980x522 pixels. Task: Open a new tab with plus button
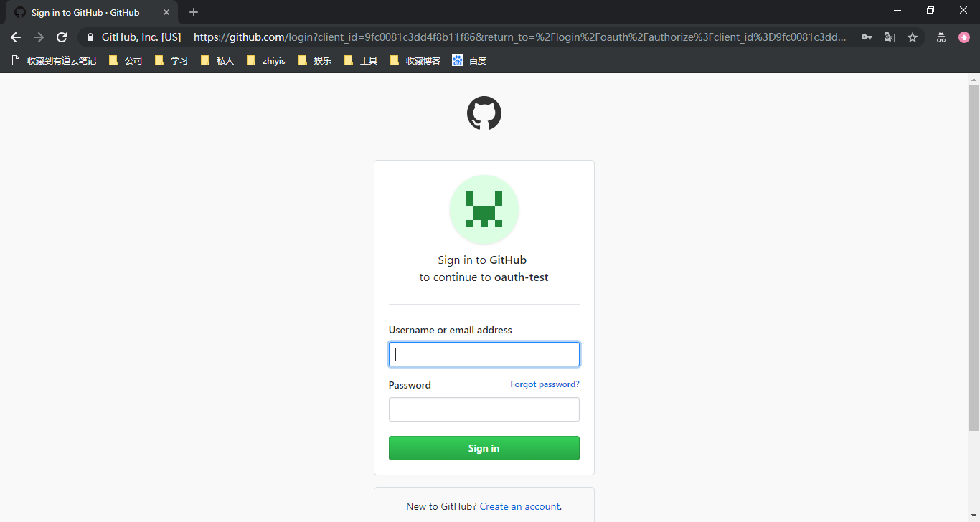(x=194, y=12)
